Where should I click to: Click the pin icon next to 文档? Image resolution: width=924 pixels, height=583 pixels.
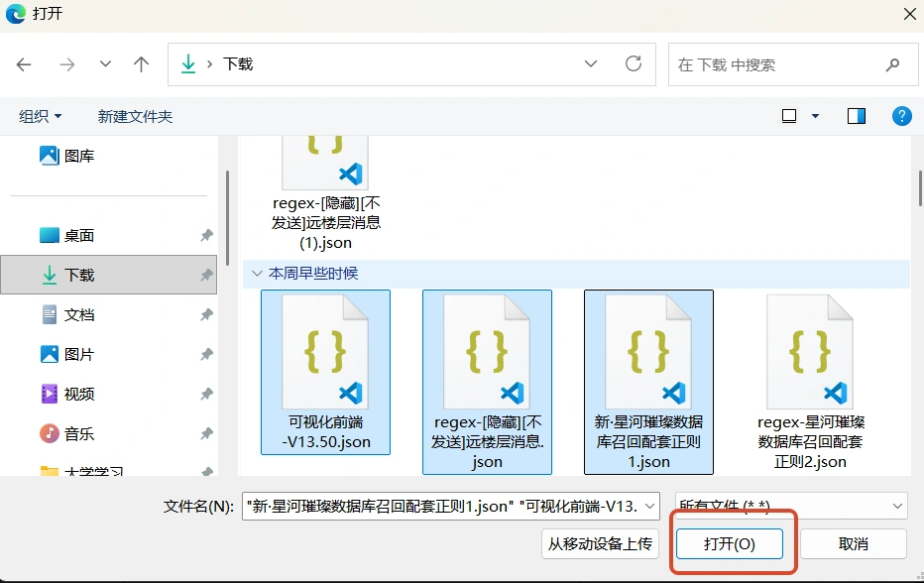pyautogui.click(x=206, y=314)
